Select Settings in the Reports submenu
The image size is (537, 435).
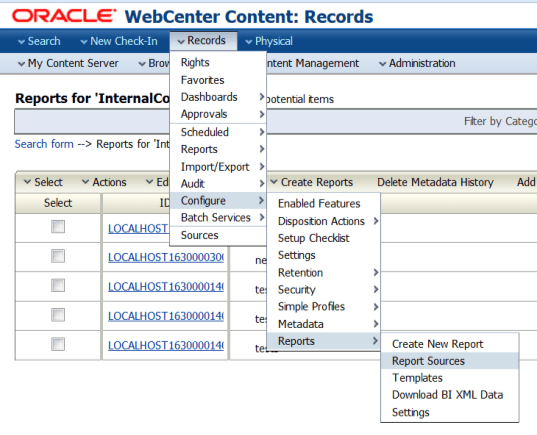point(450,412)
